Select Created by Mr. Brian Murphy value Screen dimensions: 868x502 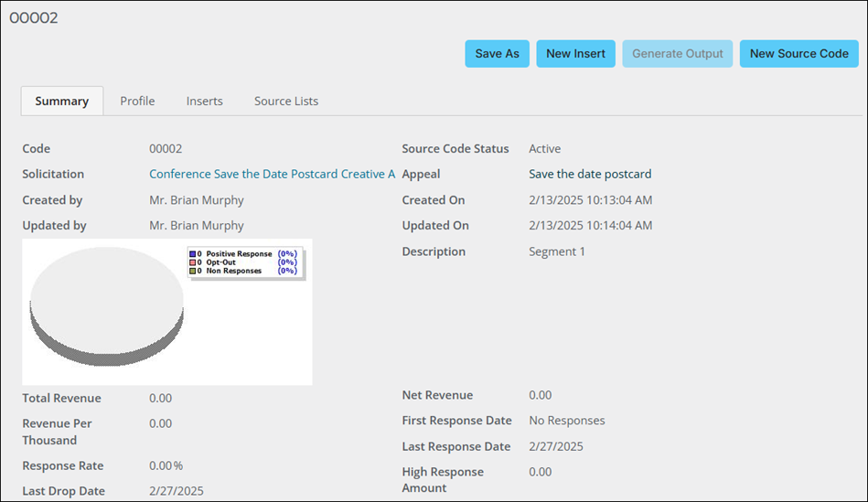(197, 200)
